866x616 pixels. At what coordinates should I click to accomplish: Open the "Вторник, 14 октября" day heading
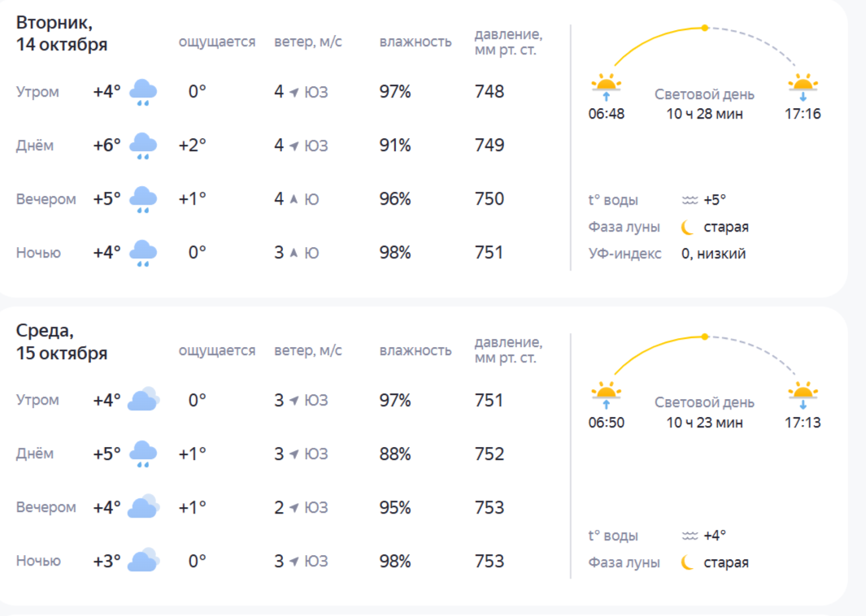coord(62,33)
